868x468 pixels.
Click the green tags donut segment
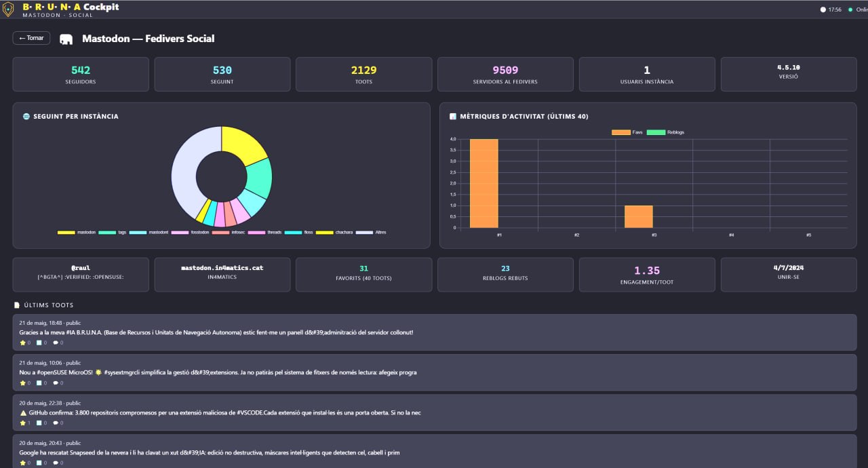(x=259, y=178)
